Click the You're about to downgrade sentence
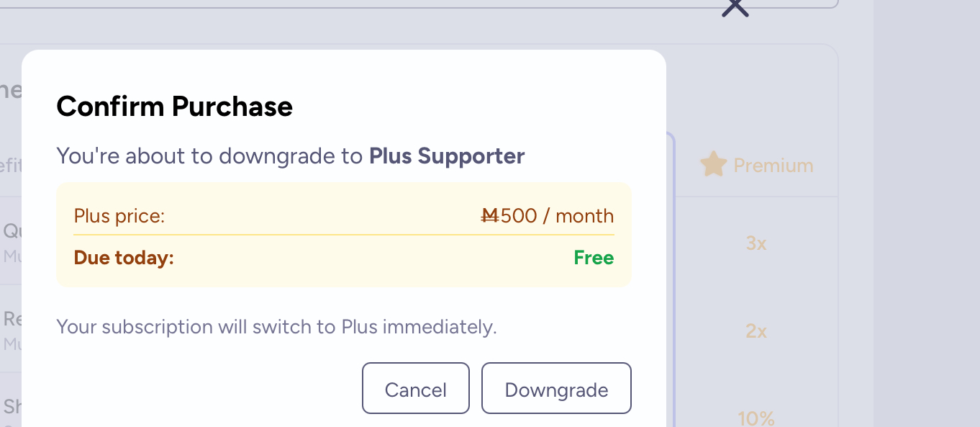980x427 pixels. coord(209,156)
